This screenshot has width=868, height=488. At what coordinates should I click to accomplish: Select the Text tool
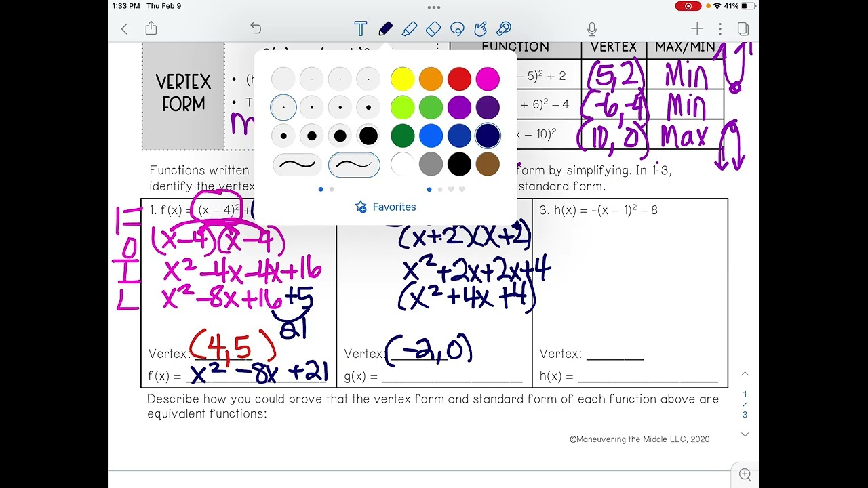[x=361, y=28]
